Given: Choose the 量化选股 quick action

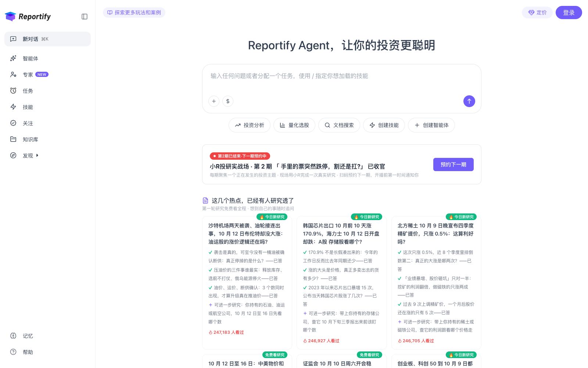Looking at the screenshot, I should click(294, 125).
